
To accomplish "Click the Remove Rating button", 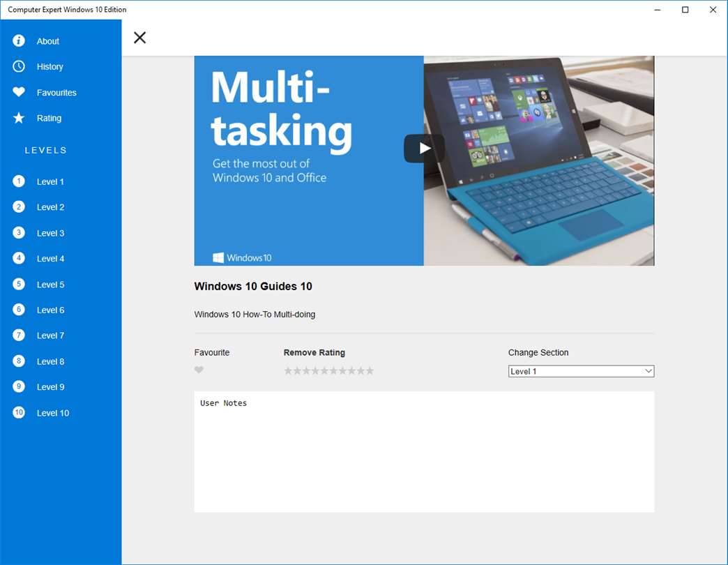I will pyautogui.click(x=314, y=353).
